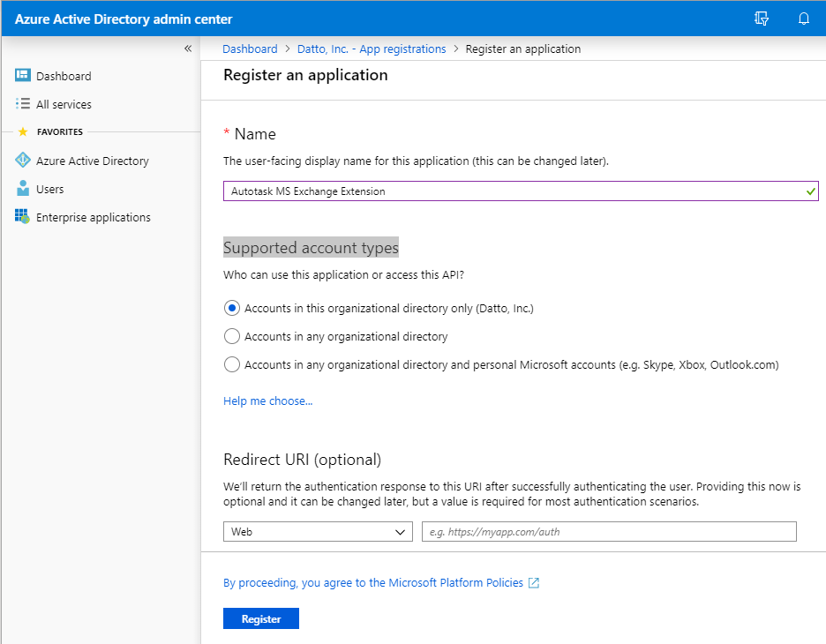The width and height of the screenshot is (826, 644).
Task: Click the Azure Active Directory diamond icon
Action: coord(23,160)
